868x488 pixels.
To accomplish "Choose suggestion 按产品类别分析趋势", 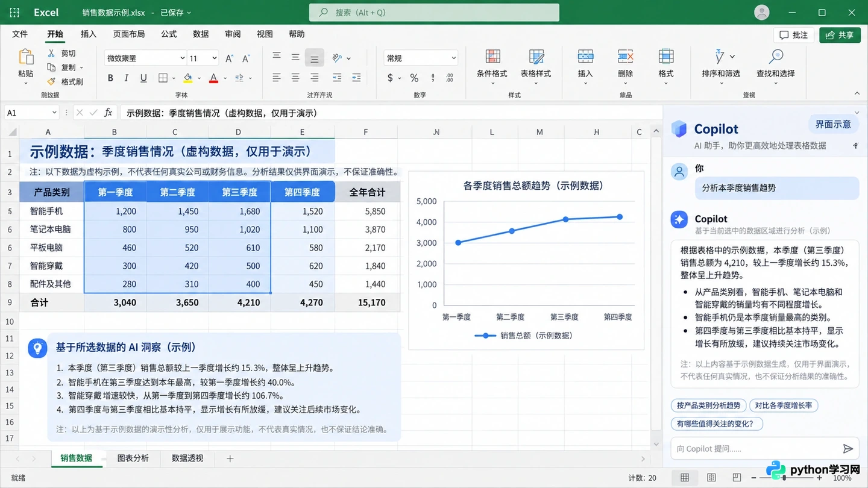I will point(708,405).
